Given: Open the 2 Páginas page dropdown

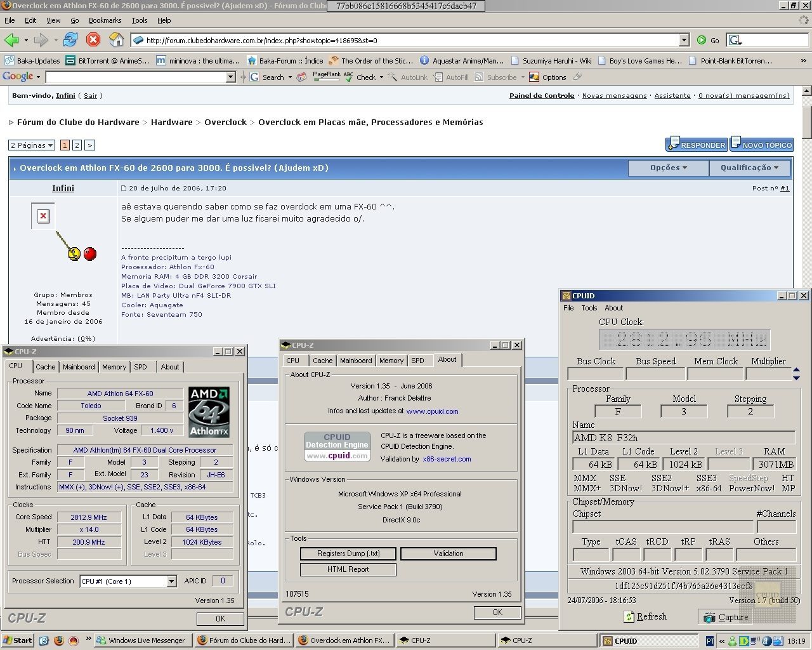Looking at the screenshot, I should 32,145.
